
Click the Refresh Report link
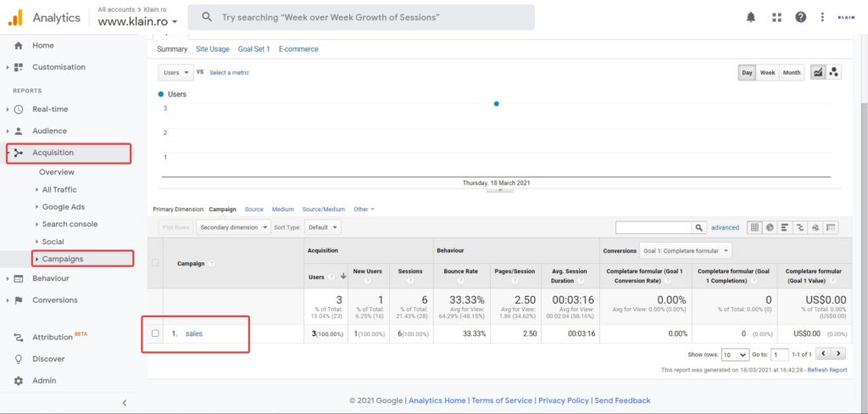pyautogui.click(x=827, y=370)
